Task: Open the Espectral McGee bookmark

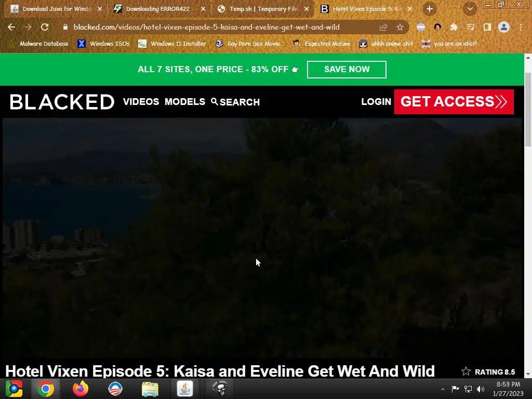Action: click(322, 44)
